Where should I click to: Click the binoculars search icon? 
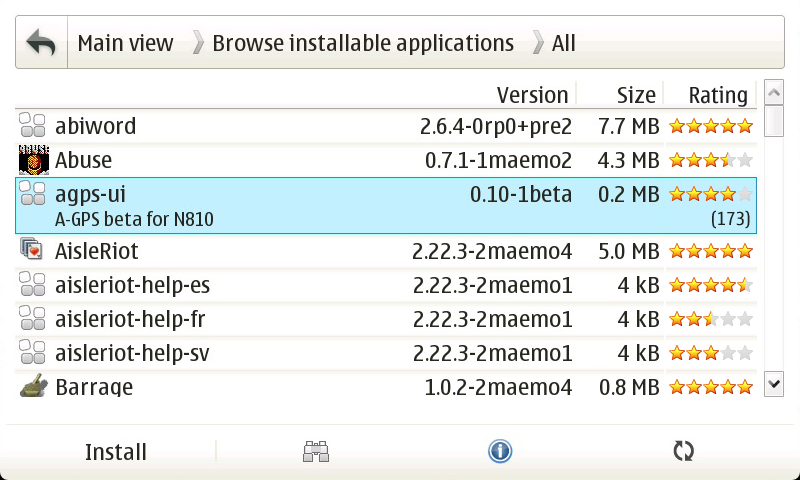pos(316,452)
